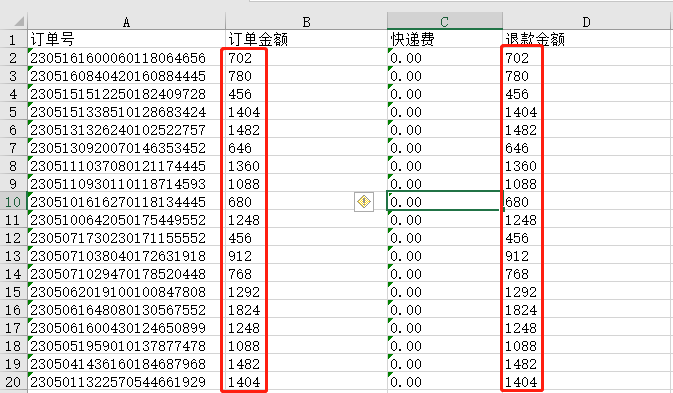Select order number 230513092007014635345
This screenshot has width=673, height=393.
coord(126,148)
